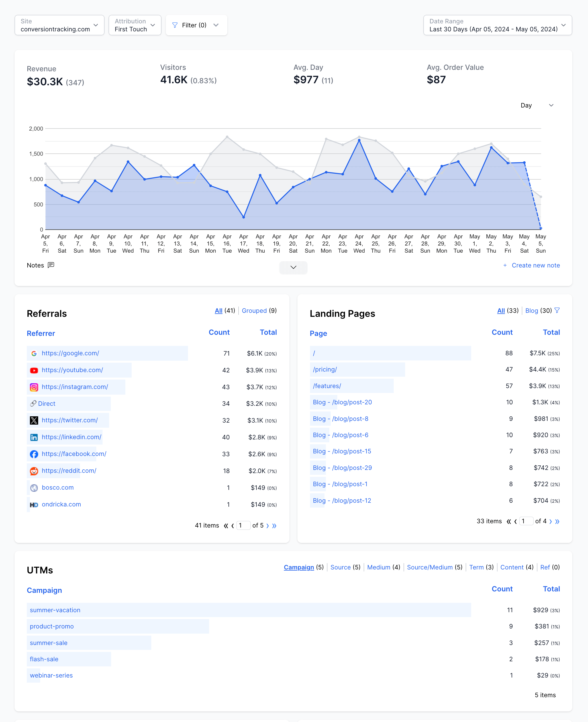This screenshot has height=722, width=588.
Task: Click the Facebook referrer icon
Action: 34,454
